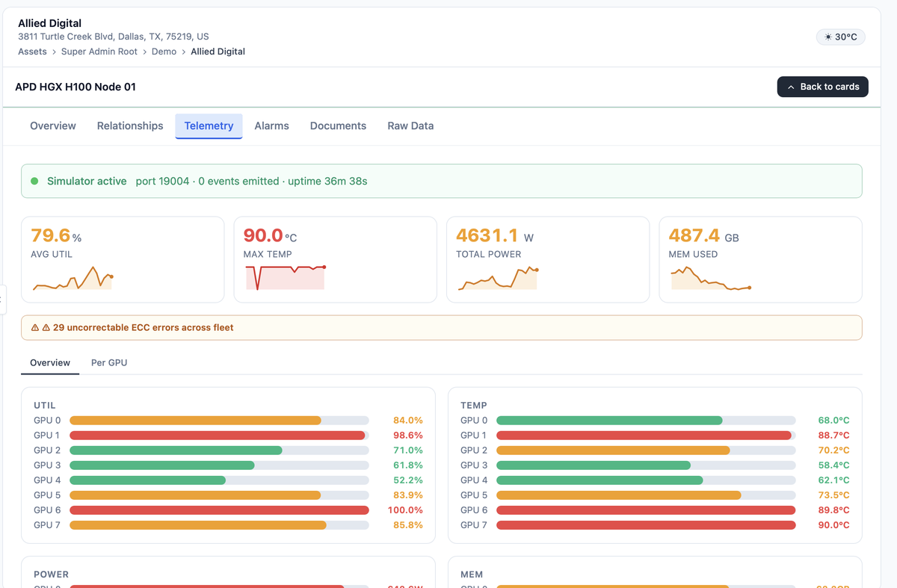This screenshot has height=588, width=897.
Task: Click the GPU 6 UTIL progress bar
Action: 219,510
